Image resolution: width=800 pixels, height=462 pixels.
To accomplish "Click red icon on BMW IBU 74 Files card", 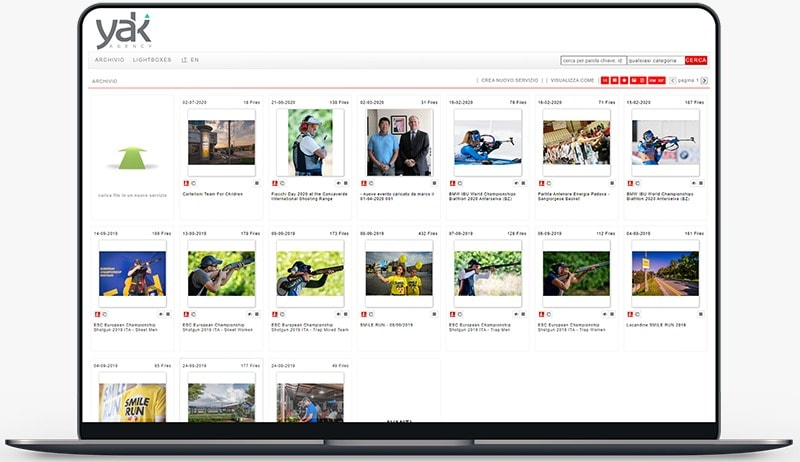I will 453,183.
